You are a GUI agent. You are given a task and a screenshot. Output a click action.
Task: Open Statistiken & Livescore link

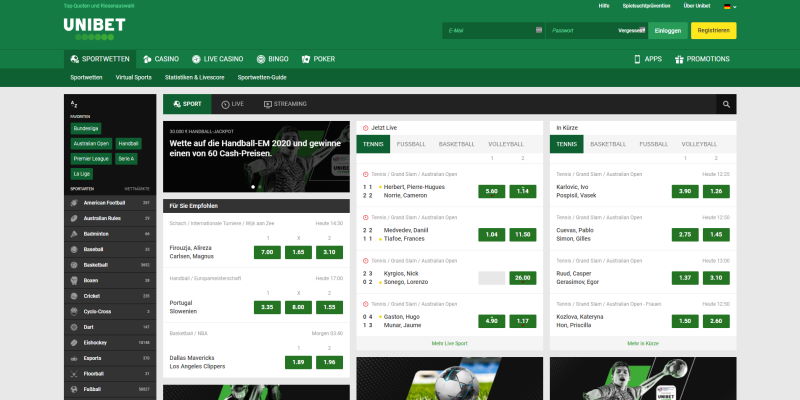194,78
